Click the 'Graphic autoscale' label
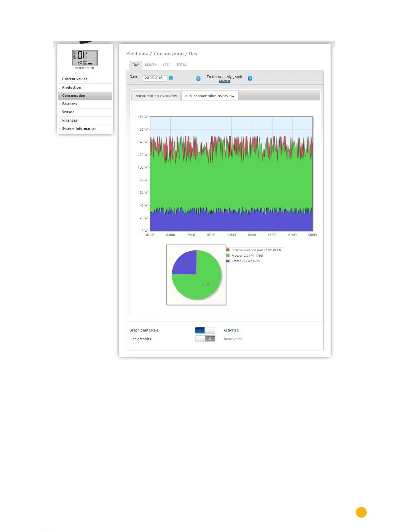411x532 pixels. (x=144, y=330)
